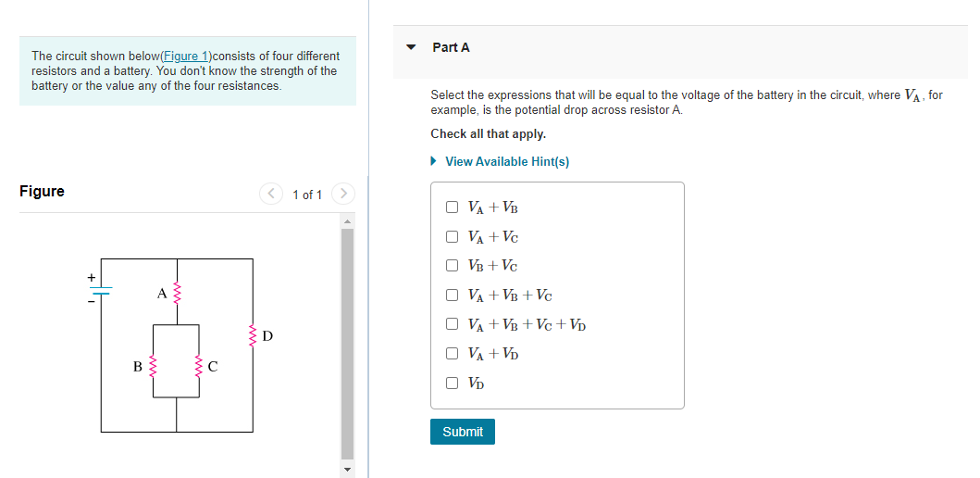Go to previous figure arrow

[271, 194]
